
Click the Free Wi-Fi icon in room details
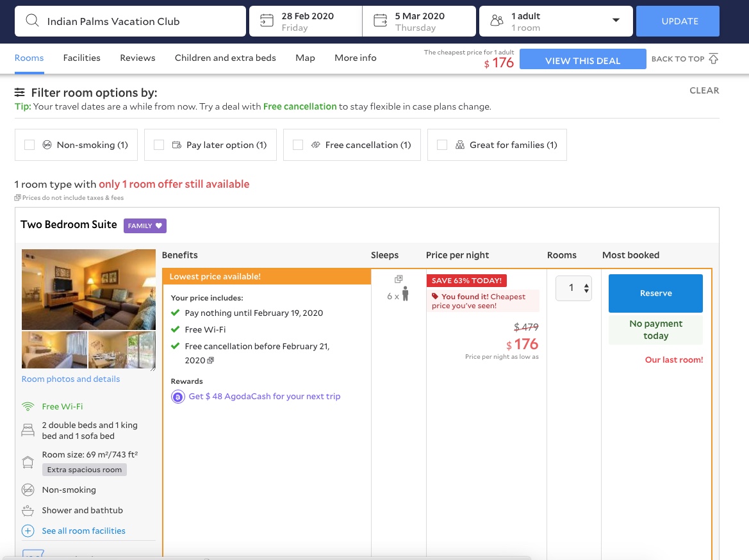coord(28,406)
